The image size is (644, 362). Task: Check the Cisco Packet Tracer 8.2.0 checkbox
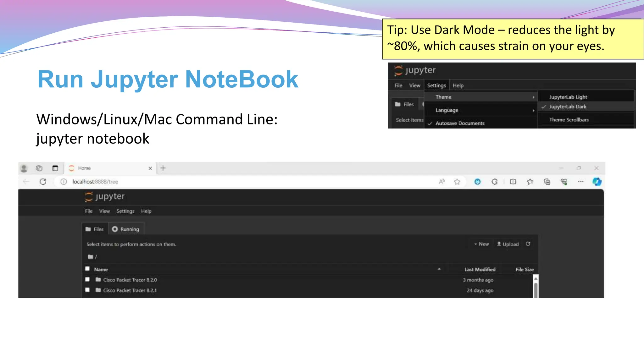tap(87, 279)
